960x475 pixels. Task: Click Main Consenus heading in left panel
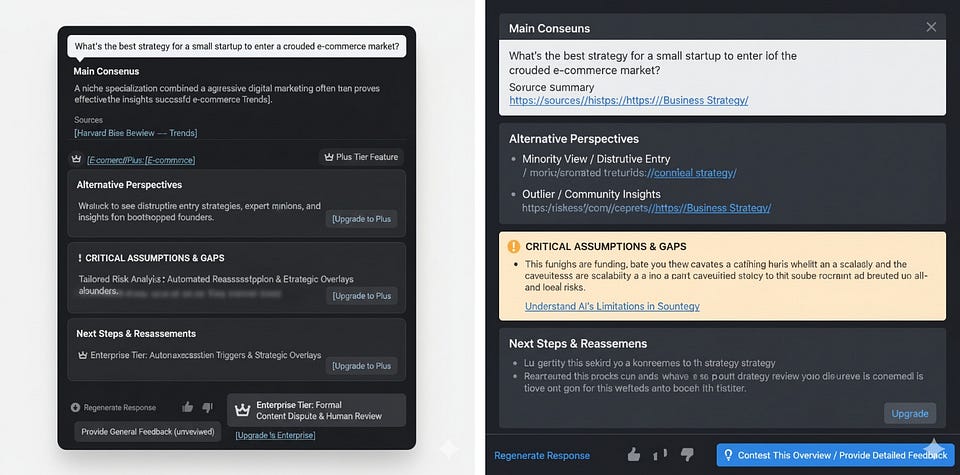pos(107,71)
